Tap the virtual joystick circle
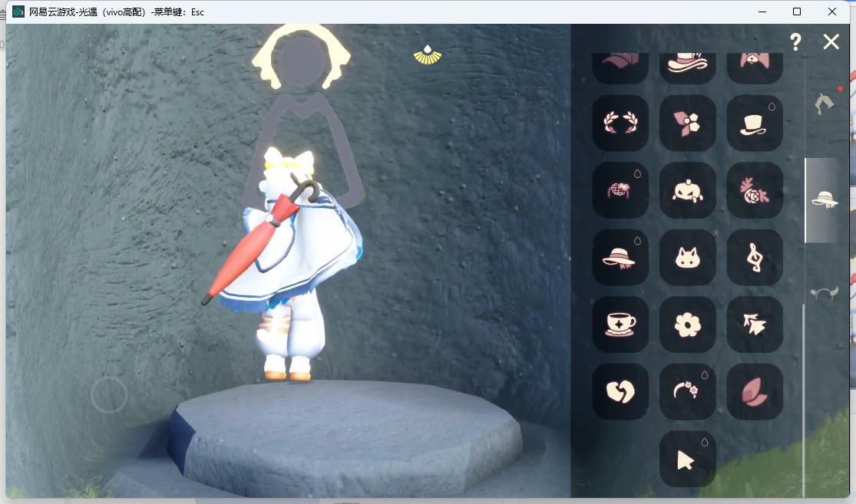The width and height of the screenshot is (856, 504). tap(109, 394)
